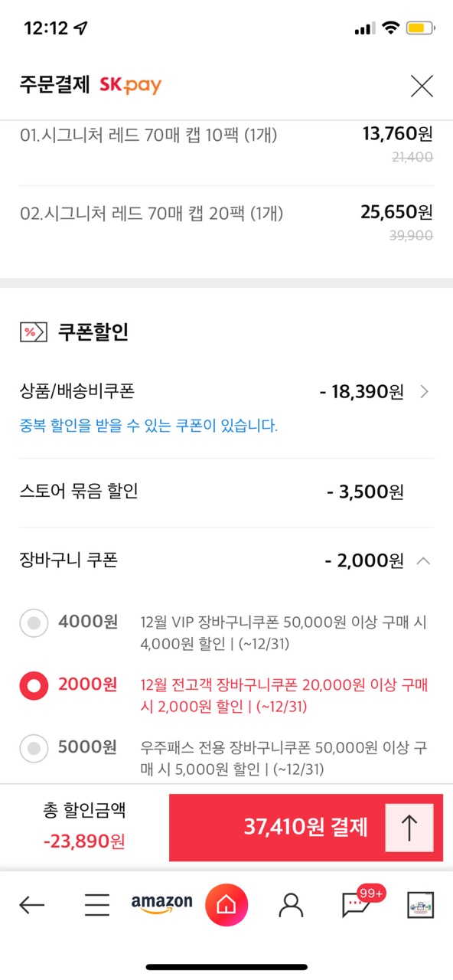Image resolution: width=453 pixels, height=980 pixels.
Task: Select the 4000원 VIP cart coupon
Action: click(x=34, y=623)
